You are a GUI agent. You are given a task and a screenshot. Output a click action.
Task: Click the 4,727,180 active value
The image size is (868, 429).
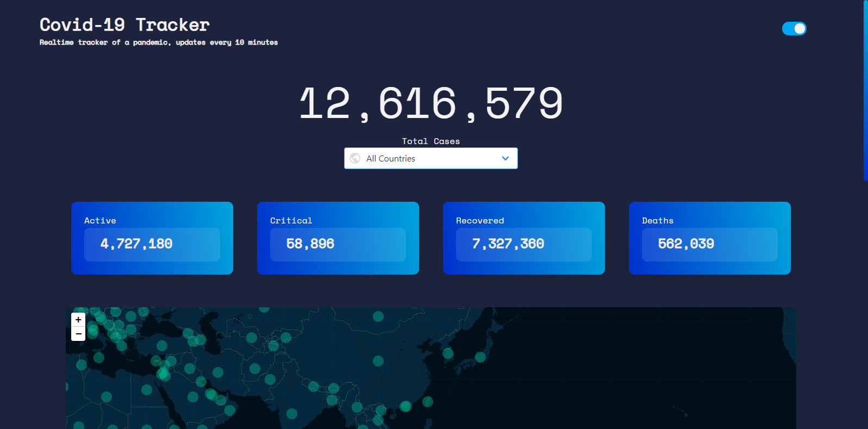tap(136, 244)
